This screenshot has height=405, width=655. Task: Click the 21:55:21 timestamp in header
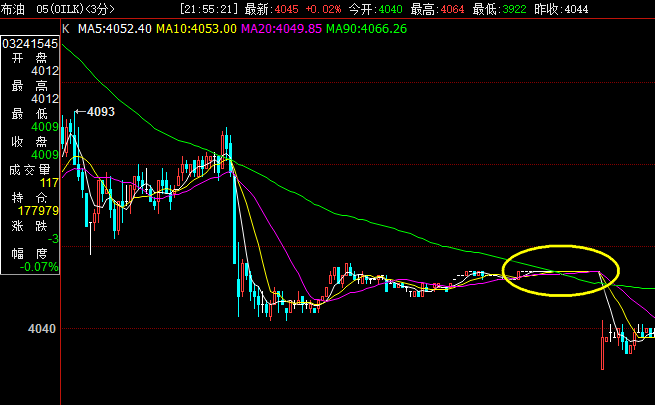pos(208,9)
